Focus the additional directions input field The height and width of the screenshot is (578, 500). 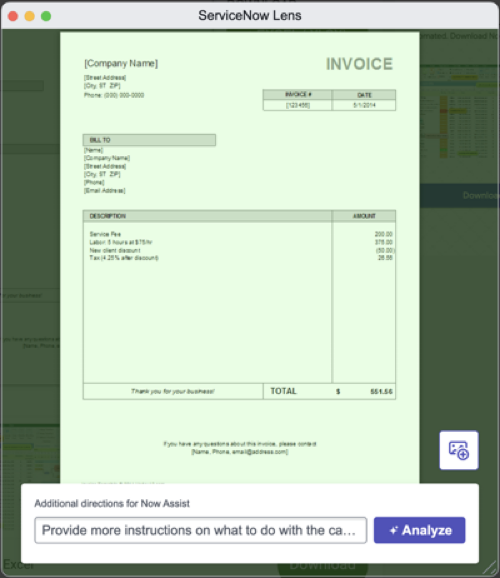coord(201,530)
